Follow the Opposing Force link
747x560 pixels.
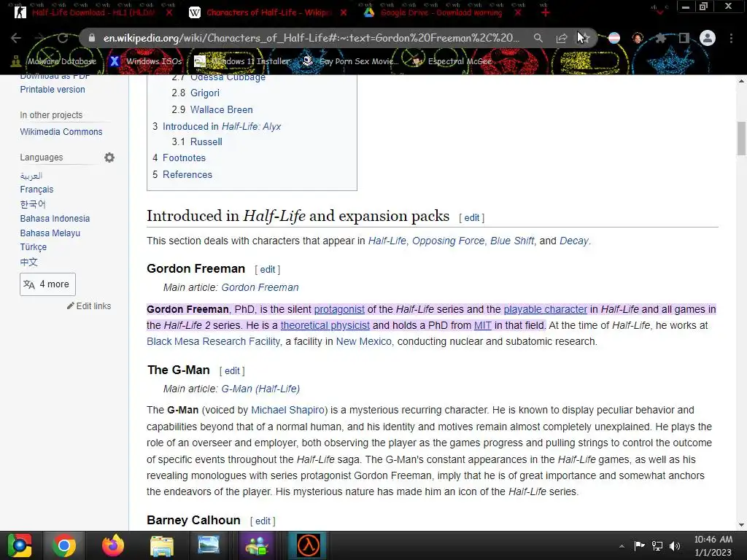point(449,241)
